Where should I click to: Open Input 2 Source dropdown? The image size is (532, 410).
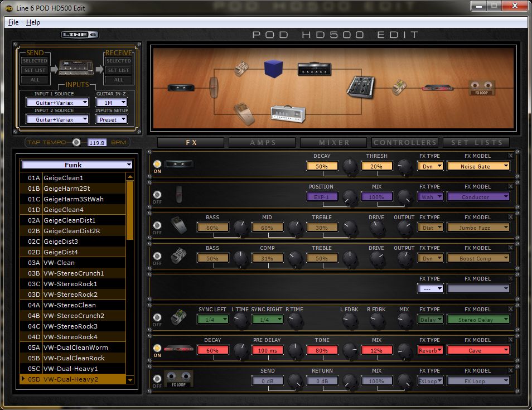point(57,119)
